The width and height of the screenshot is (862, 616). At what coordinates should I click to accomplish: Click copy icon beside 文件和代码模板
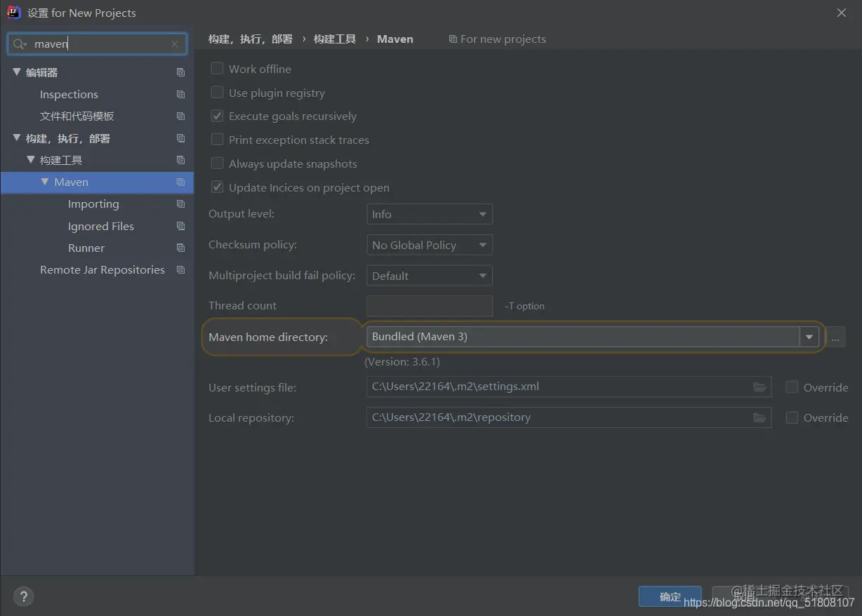coord(180,116)
